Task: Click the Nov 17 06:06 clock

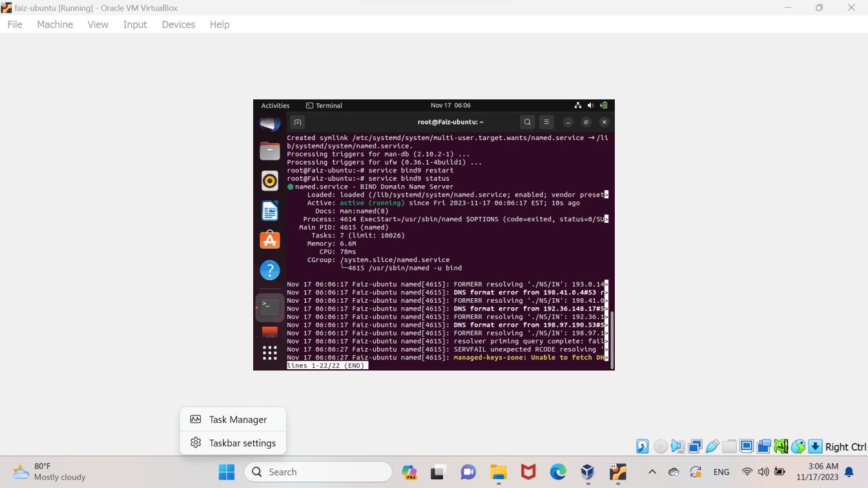Action: (x=451, y=105)
